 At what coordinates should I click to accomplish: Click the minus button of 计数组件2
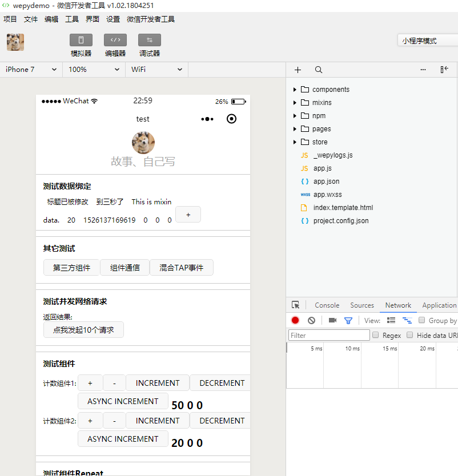[x=114, y=421]
